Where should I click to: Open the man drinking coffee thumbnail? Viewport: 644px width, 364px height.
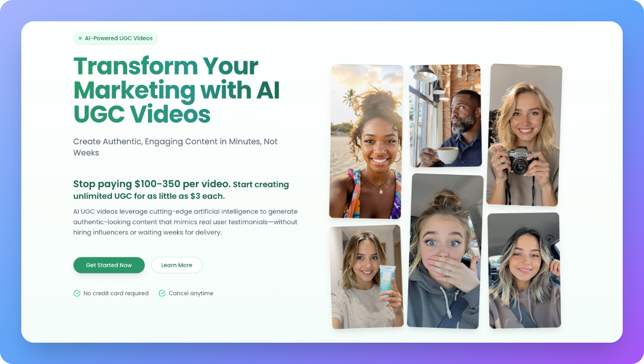tap(445, 116)
